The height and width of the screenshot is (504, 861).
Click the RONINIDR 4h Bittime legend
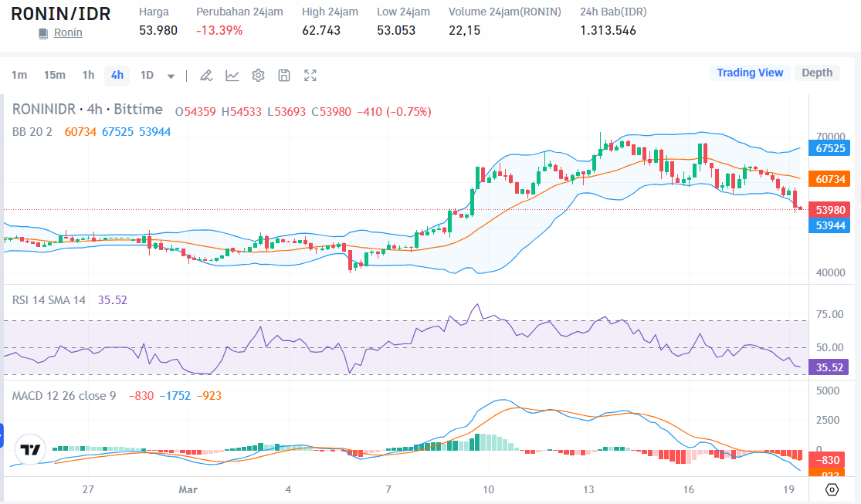tap(87, 110)
